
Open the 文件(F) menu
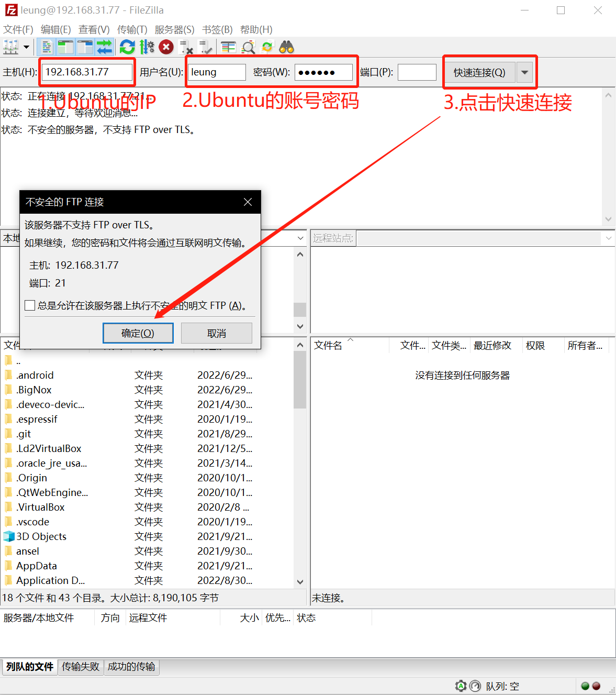tap(18, 30)
